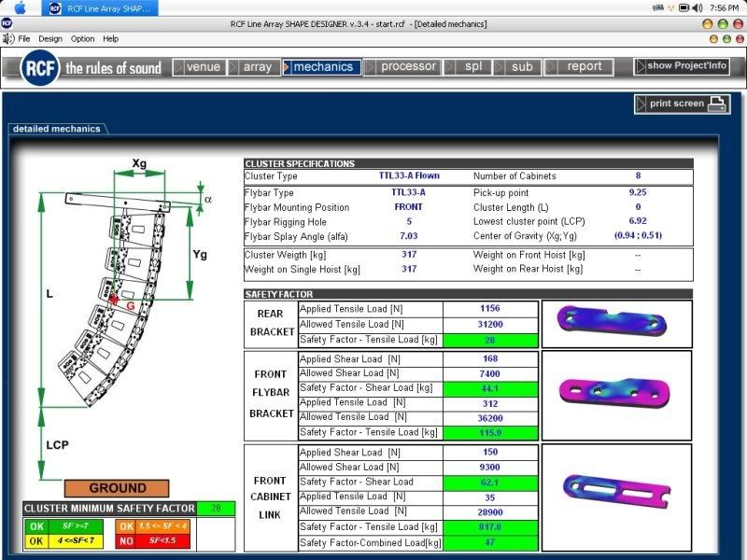Click the printer icon on print screen
The image size is (747, 560).
pyautogui.click(x=716, y=104)
